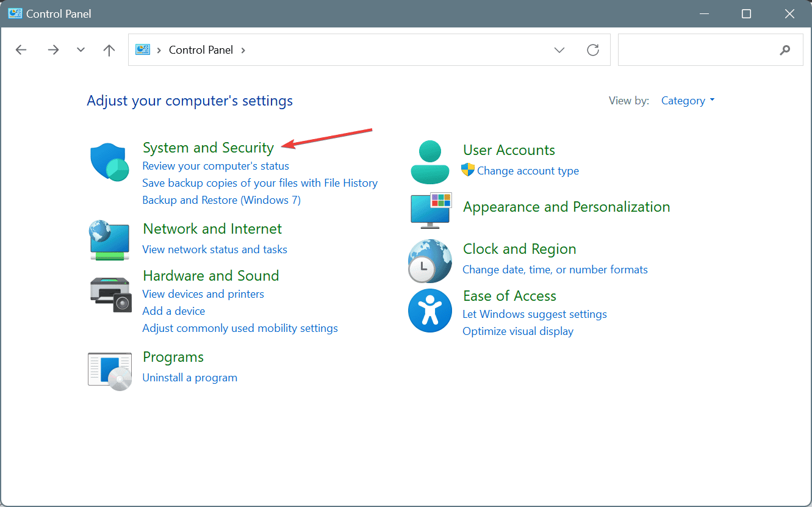Click the refresh button in address bar
Screen dimensions: 812x507
[x=593, y=50]
